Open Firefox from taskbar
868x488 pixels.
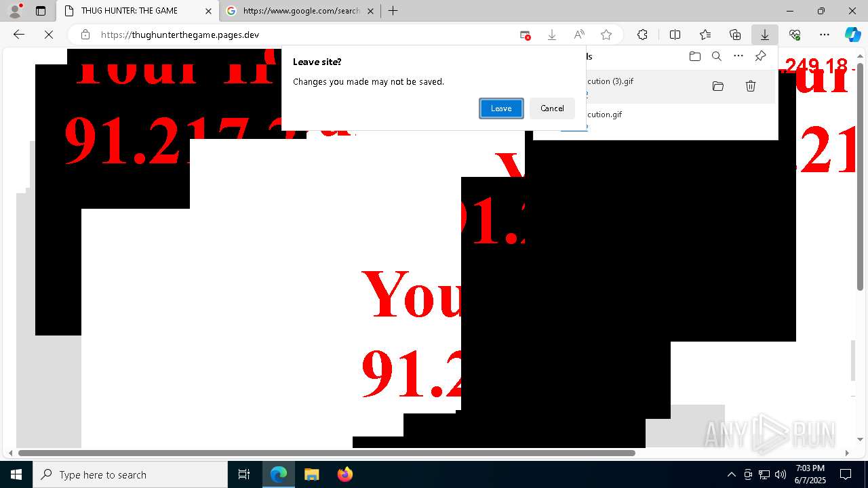click(345, 474)
